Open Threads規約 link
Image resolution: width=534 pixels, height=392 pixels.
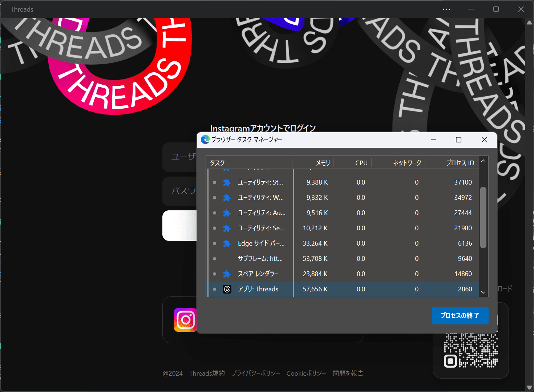point(207,373)
